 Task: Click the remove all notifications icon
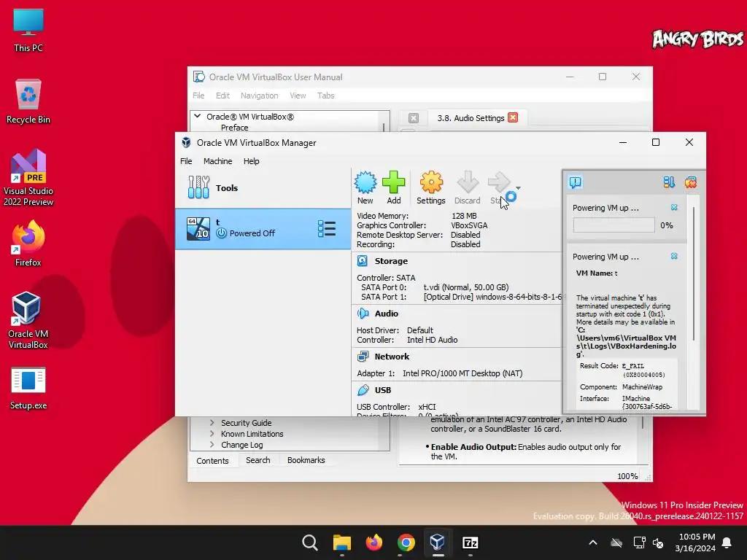[691, 182]
